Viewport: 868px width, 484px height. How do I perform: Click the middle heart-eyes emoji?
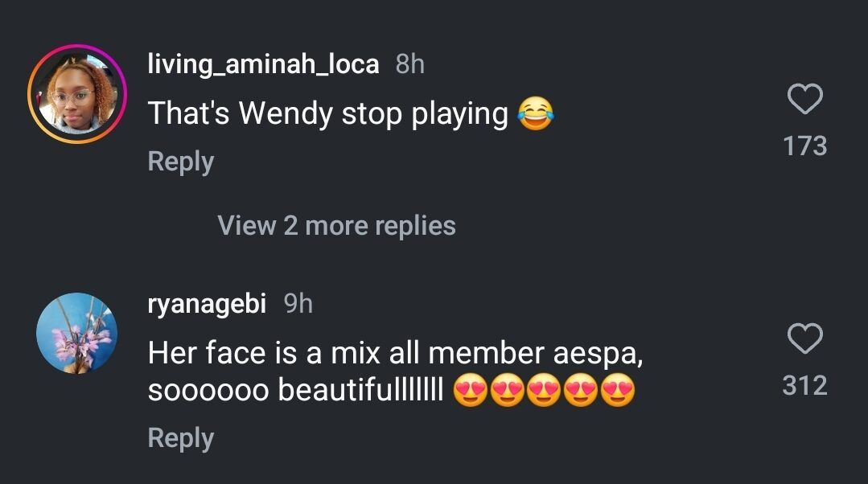click(545, 392)
